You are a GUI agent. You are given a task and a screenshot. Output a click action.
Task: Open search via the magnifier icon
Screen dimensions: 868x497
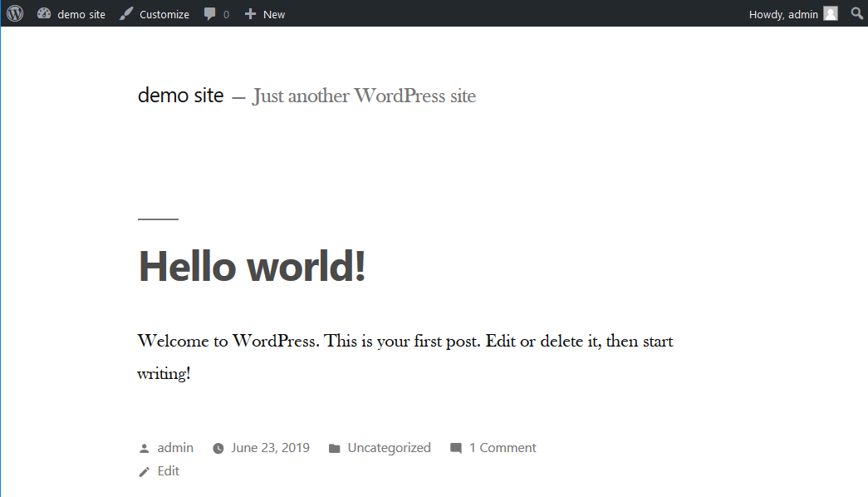(856, 13)
